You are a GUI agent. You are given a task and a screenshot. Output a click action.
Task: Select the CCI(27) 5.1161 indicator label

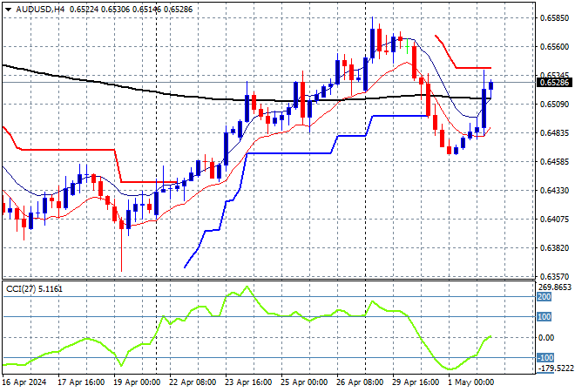click(x=35, y=289)
